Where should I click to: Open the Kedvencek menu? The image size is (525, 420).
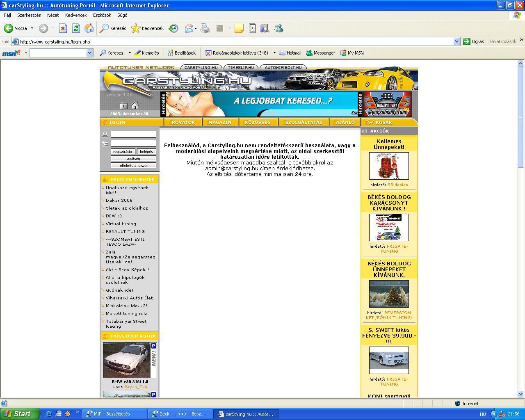coord(76,15)
